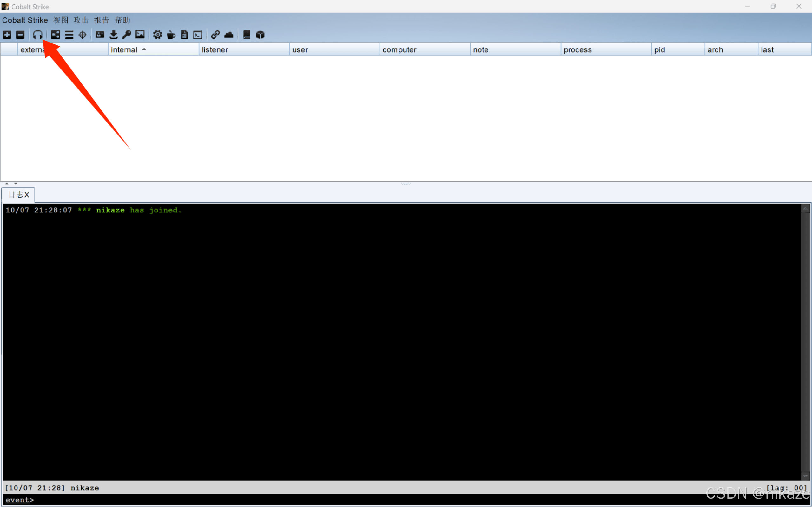Expand top pane with divider down arrow
Viewport: 812px width, 507px height.
click(x=16, y=184)
